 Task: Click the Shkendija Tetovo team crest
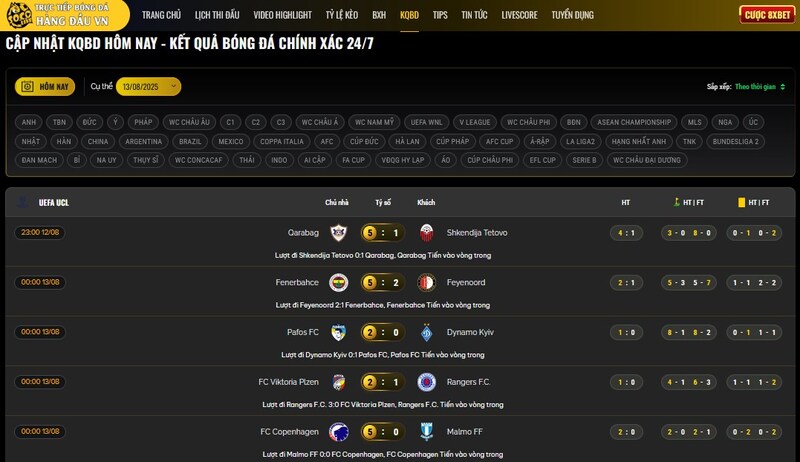coord(427,233)
